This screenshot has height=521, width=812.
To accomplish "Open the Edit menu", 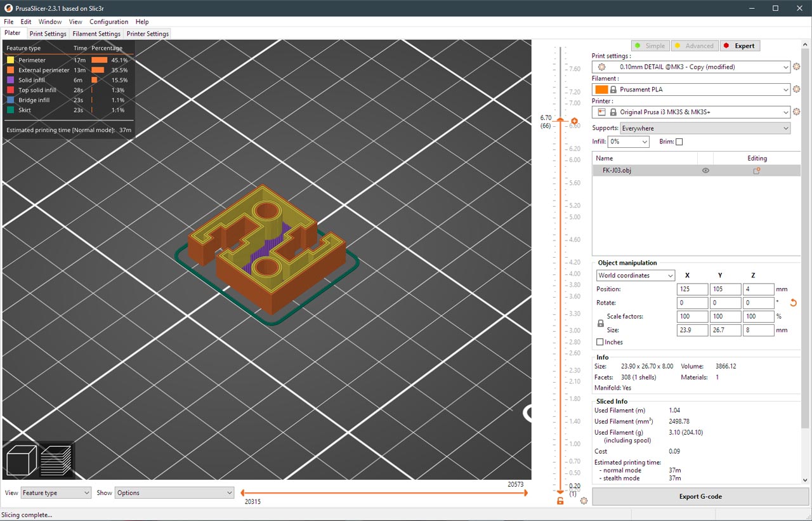I will click(x=26, y=22).
